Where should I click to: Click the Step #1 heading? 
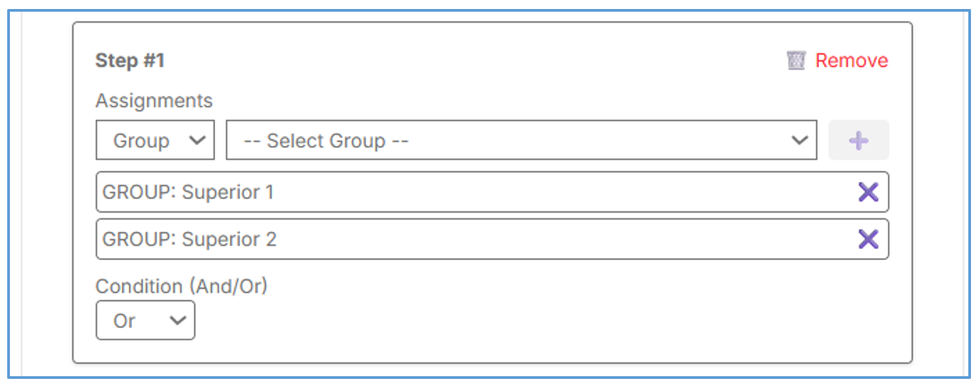[x=130, y=61]
